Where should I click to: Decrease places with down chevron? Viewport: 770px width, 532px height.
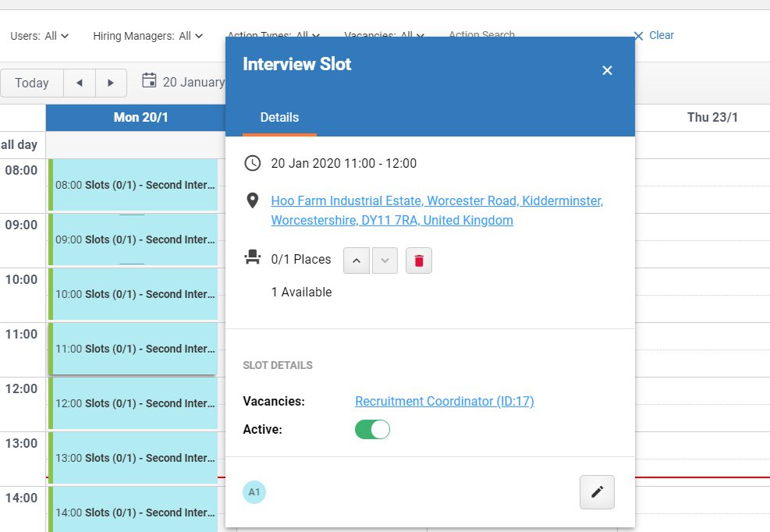pos(385,261)
